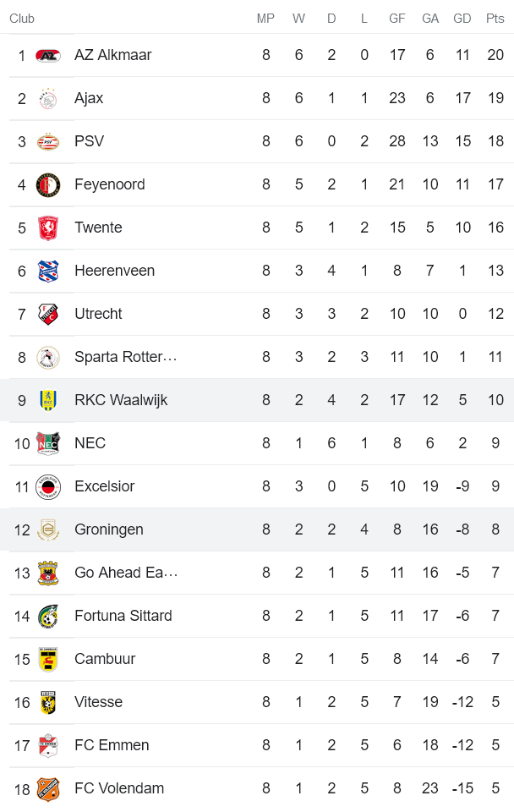Click the Pts column header

[495, 19]
